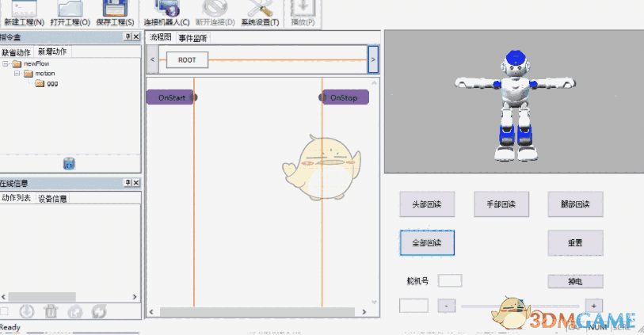Click flowchart scrollbar right arrow

[x=364, y=312]
